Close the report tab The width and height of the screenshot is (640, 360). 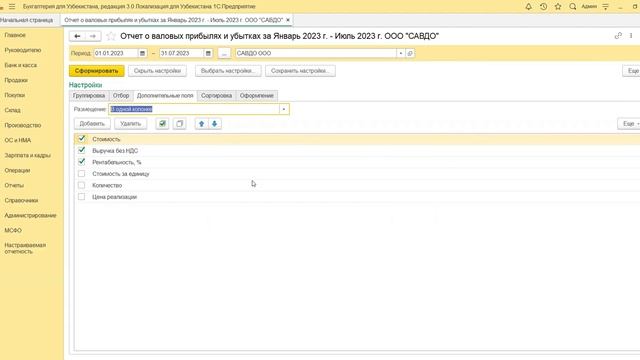coord(288,20)
